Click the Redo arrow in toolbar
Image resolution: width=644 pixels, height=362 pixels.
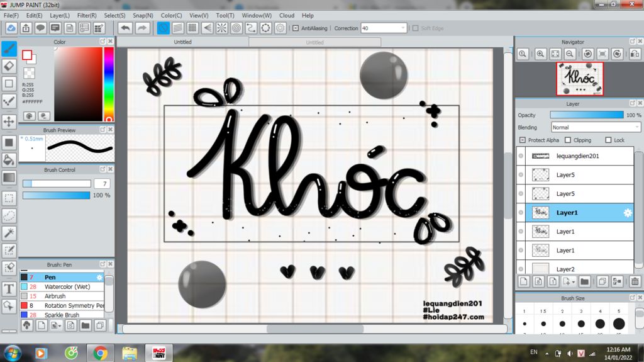tap(142, 28)
